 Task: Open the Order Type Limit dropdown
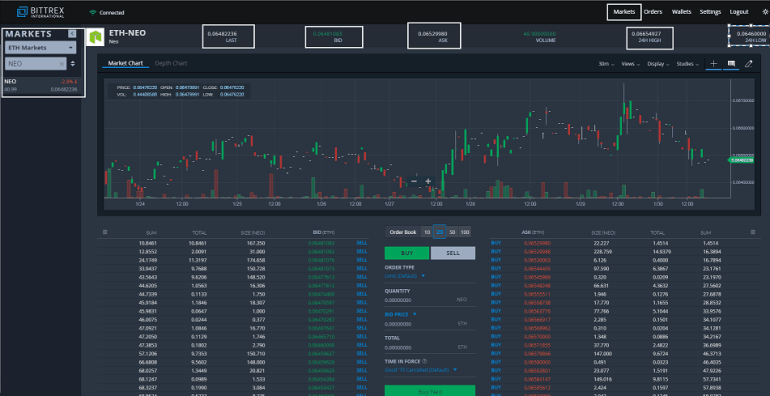coord(405,276)
